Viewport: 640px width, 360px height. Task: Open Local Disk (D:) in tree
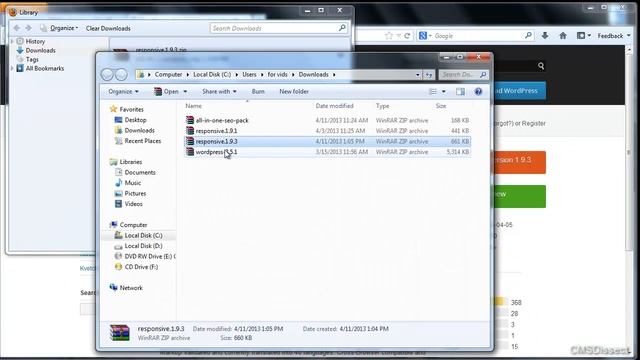pos(143,246)
